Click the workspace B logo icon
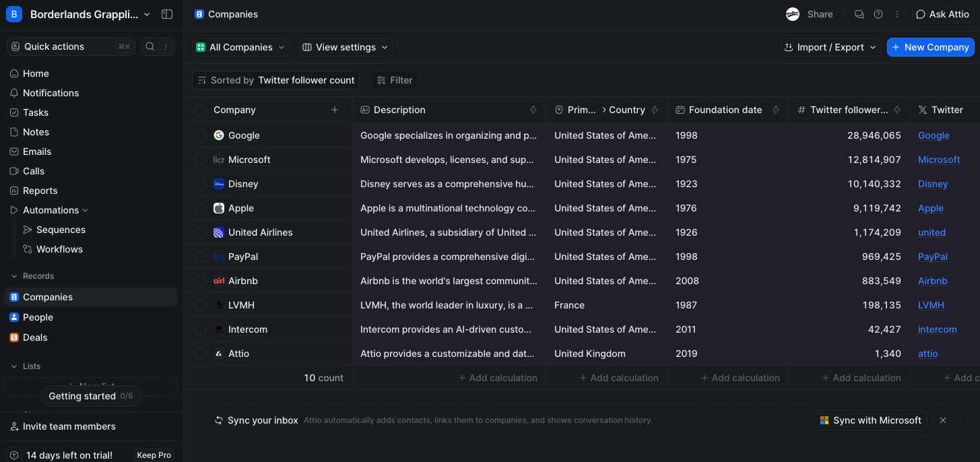Viewport: 980px width, 462px height. (14, 14)
